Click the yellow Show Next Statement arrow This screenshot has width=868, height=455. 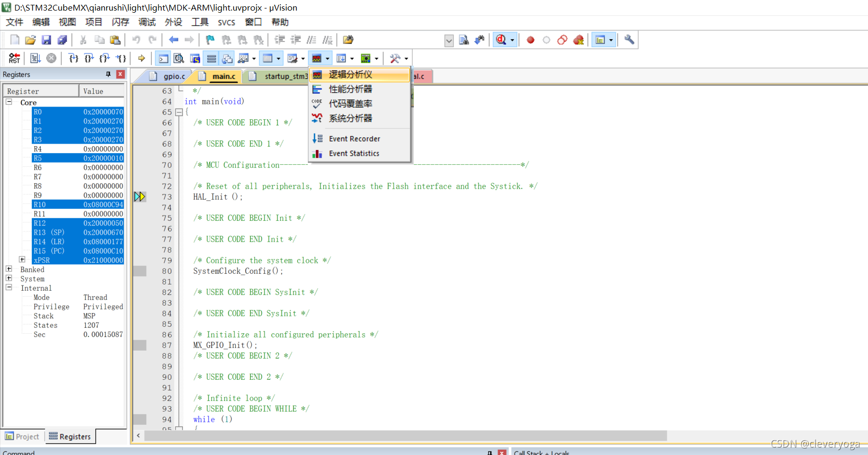141,58
